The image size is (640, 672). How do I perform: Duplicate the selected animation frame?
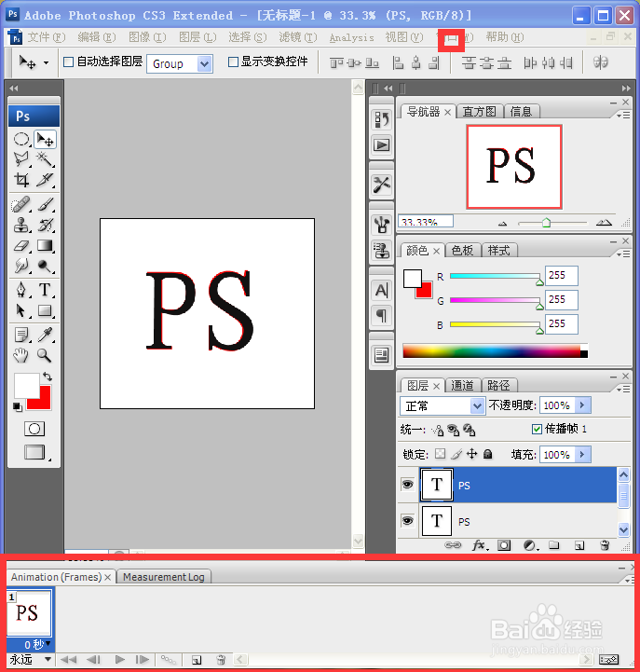click(197, 660)
